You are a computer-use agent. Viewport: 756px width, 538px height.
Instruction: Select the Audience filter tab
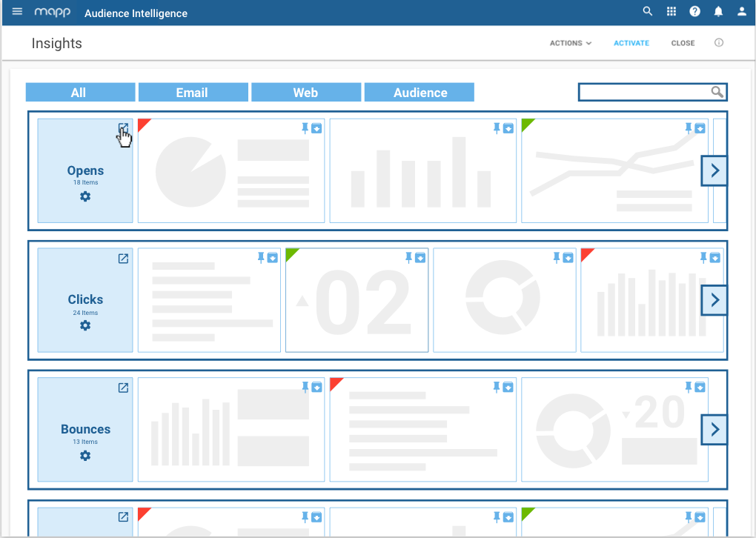point(419,92)
